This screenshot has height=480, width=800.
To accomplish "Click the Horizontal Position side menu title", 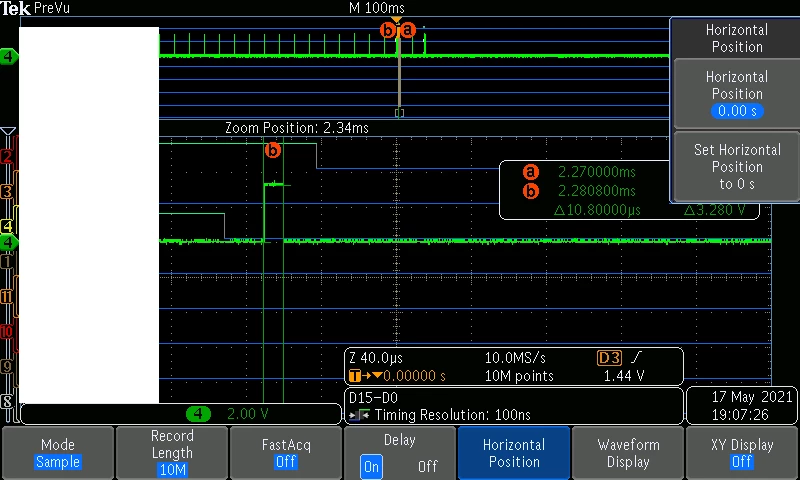I will [x=737, y=38].
